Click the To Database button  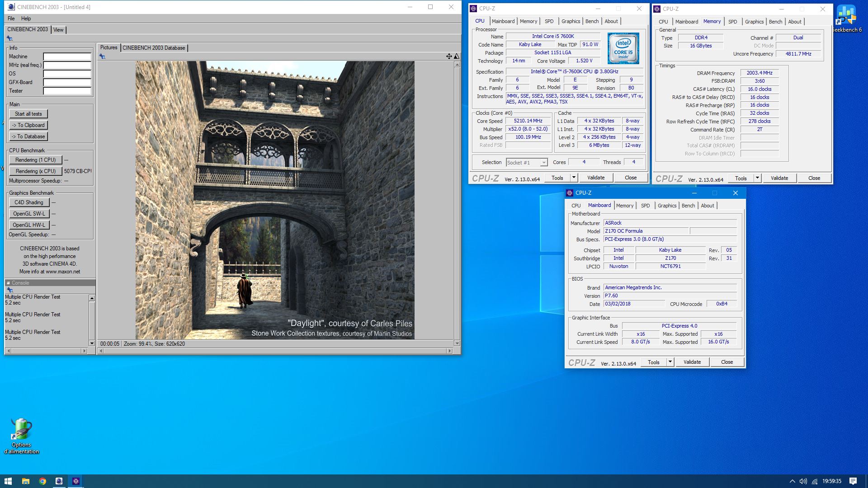[28, 136]
